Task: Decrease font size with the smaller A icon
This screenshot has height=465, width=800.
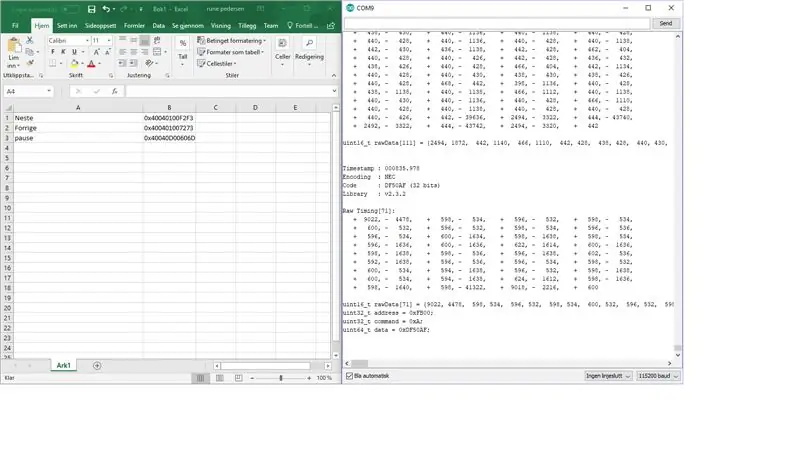Action: pos(107,52)
